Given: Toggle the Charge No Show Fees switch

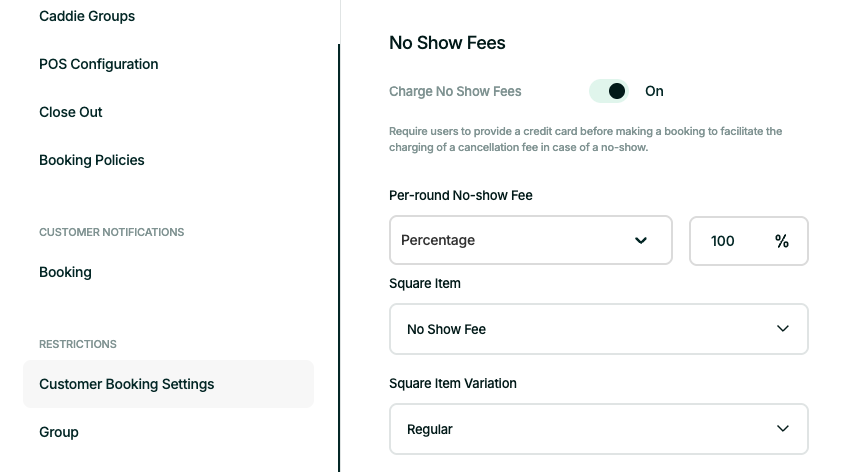Looking at the screenshot, I should click(609, 91).
